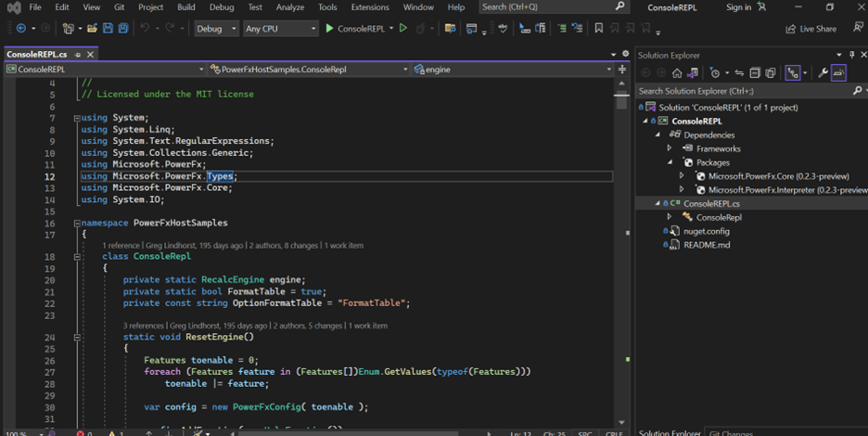
Task: Collapse namespace PowerFxHostSamples code block
Action: [x=77, y=224]
